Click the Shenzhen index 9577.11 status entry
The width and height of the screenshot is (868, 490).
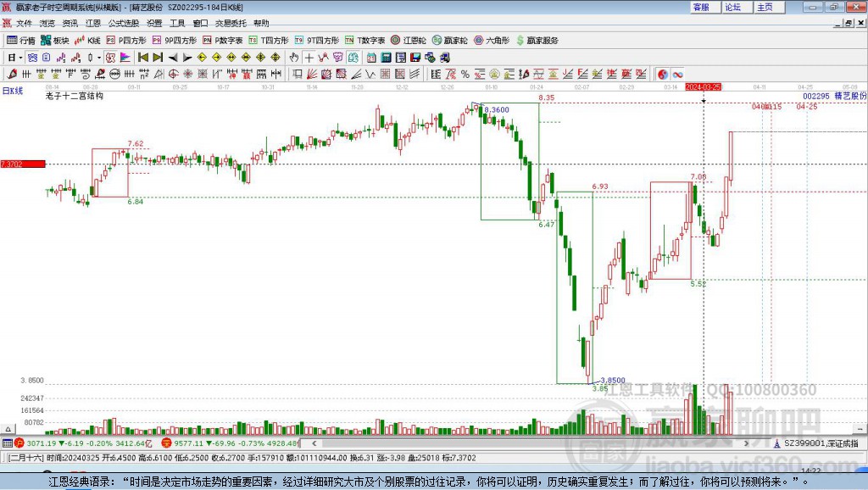pyautogui.click(x=231, y=443)
